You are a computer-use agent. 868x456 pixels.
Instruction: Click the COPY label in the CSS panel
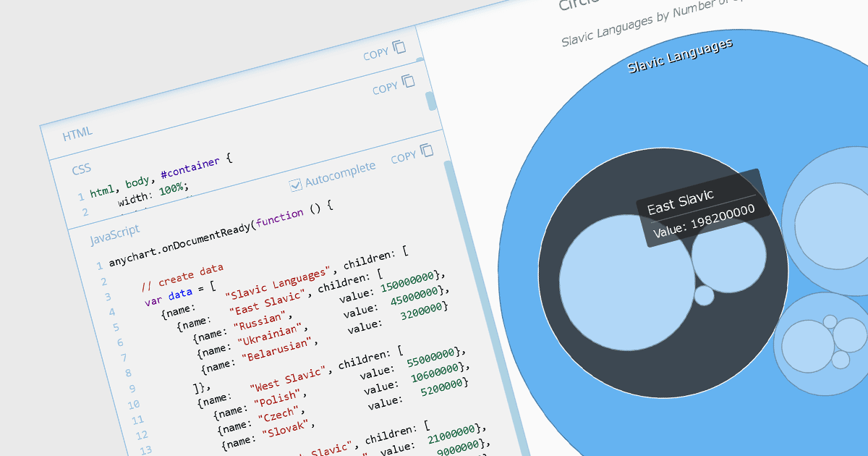click(385, 88)
